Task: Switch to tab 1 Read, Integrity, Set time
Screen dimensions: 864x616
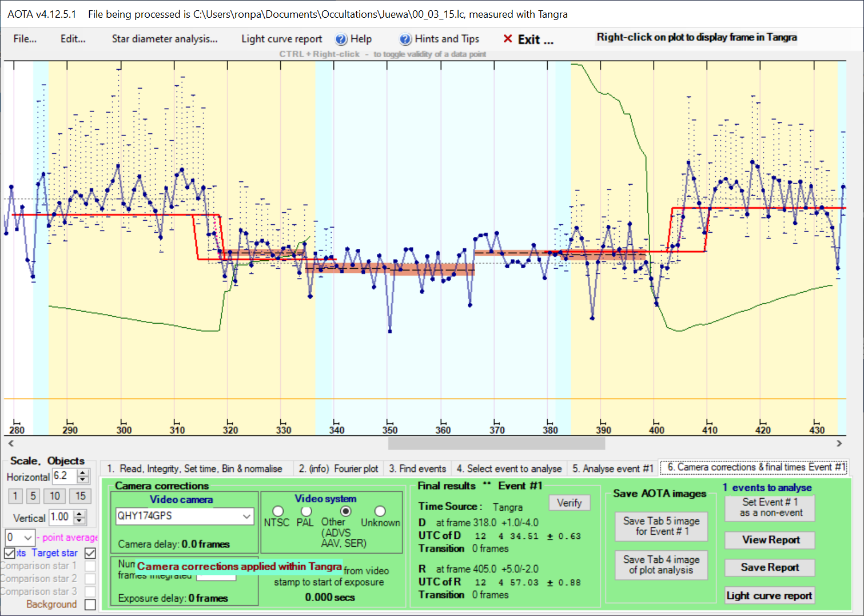Action: click(195, 468)
